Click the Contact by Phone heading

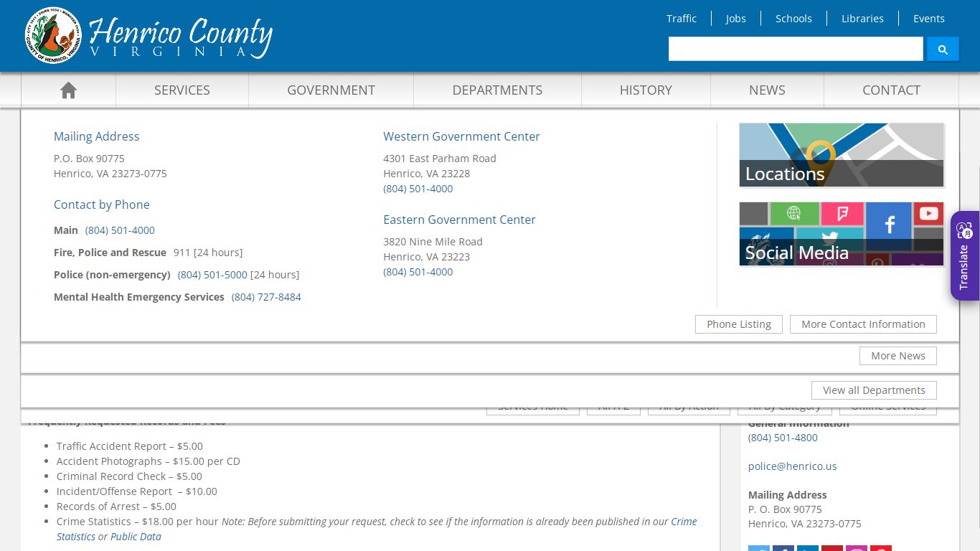[x=102, y=204]
